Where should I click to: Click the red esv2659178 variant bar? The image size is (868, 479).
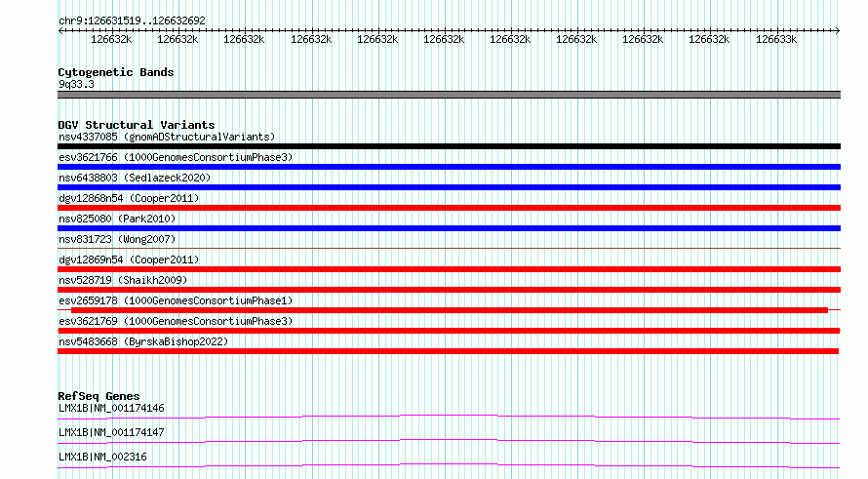(450, 310)
